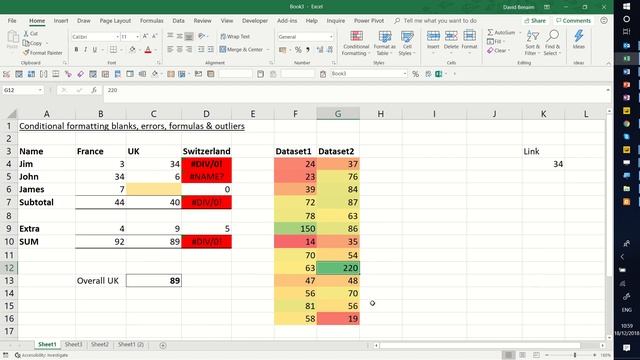
Task: Open the File tab
Action: coord(12,20)
